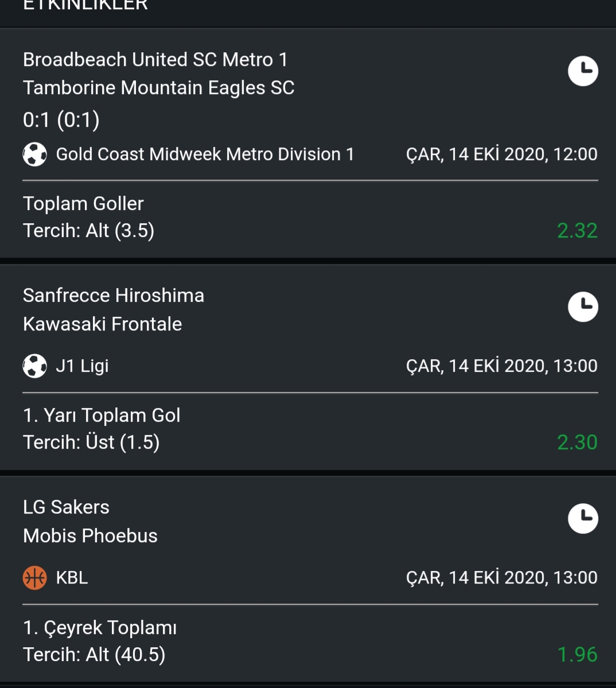Open Gold Coast Midweek Metro Division 1 league
Image resolution: width=616 pixels, height=688 pixels.
click(x=205, y=154)
